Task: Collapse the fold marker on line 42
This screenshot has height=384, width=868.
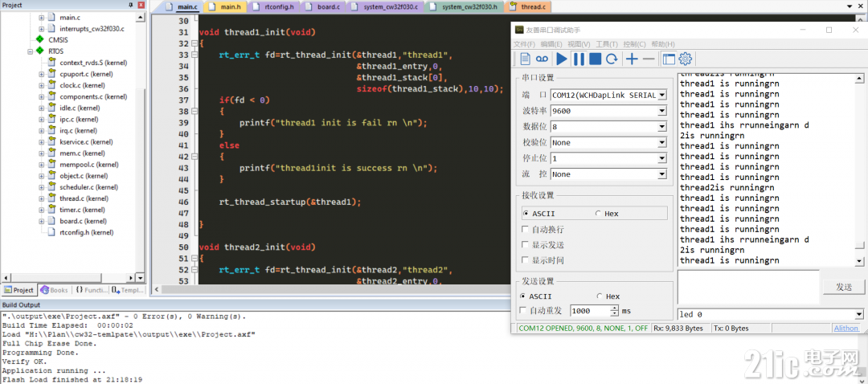Action: click(x=194, y=157)
